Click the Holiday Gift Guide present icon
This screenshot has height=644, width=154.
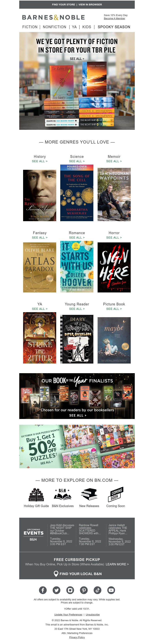(x=36, y=495)
